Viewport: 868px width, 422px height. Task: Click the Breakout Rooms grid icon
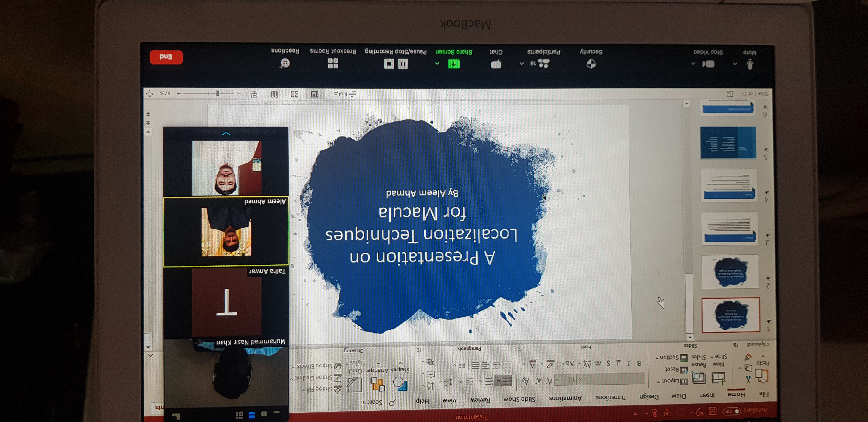tap(333, 63)
